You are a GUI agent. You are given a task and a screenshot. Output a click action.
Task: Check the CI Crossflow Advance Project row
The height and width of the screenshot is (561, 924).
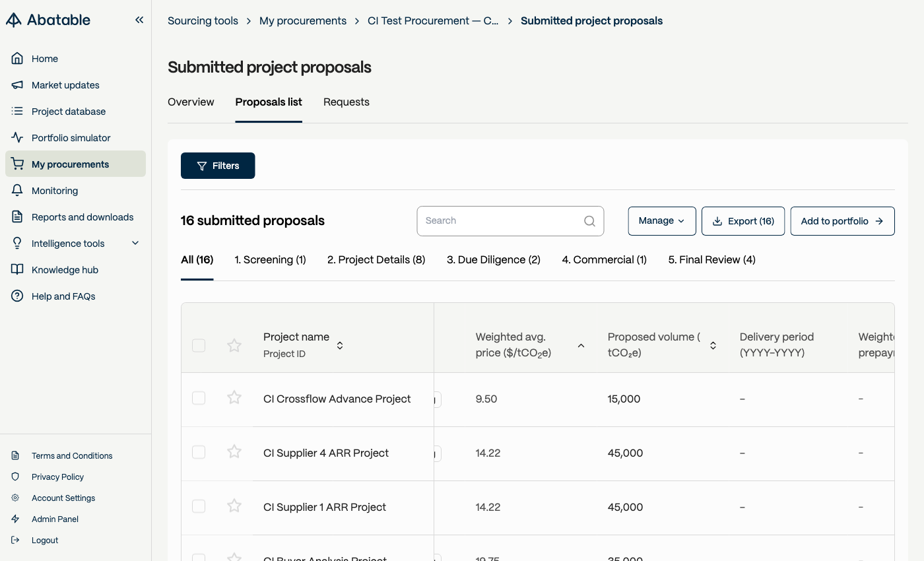click(199, 398)
